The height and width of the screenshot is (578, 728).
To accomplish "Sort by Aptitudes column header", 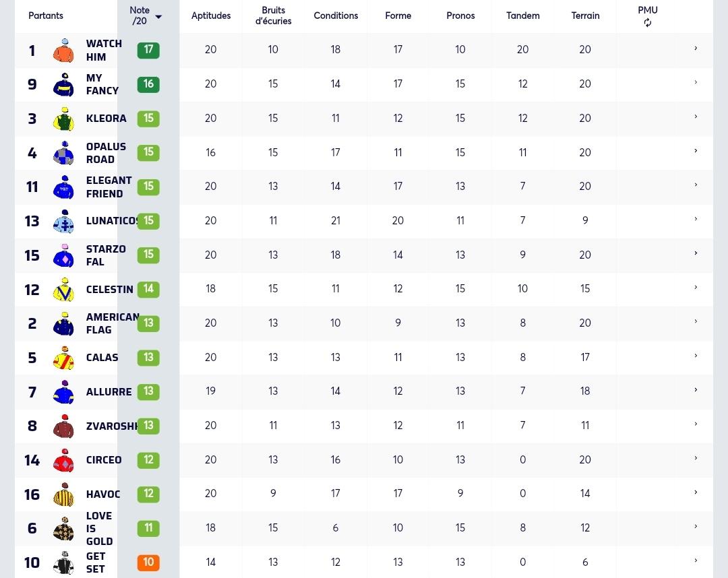I will [x=211, y=15].
